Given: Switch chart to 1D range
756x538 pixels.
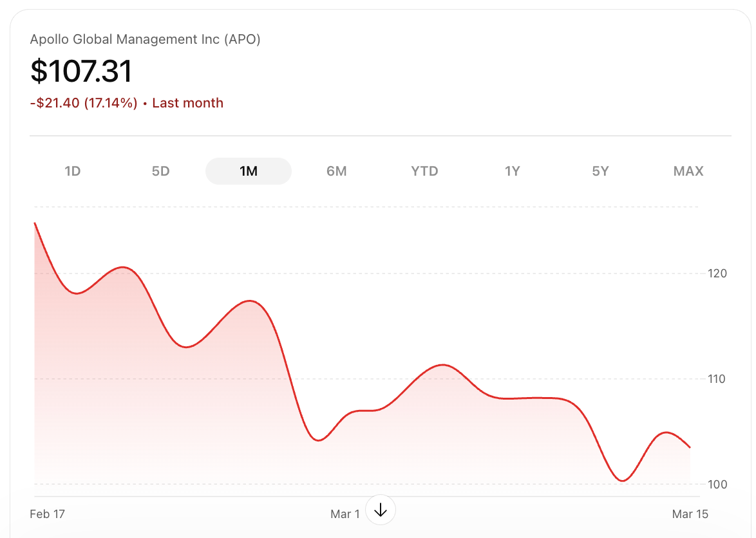Looking at the screenshot, I should pyautogui.click(x=73, y=171).
